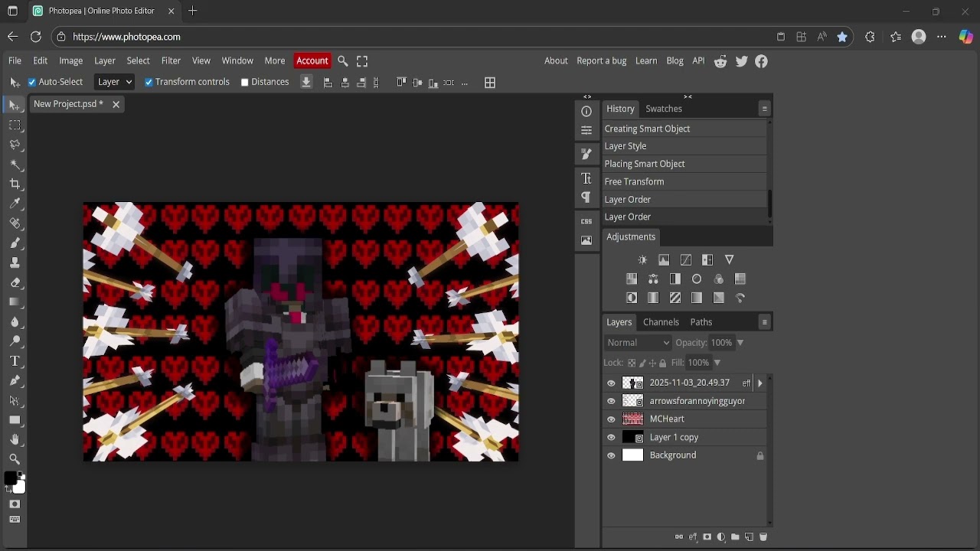980x551 pixels.
Task: Open the Filter menu
Action: (171, 60)
